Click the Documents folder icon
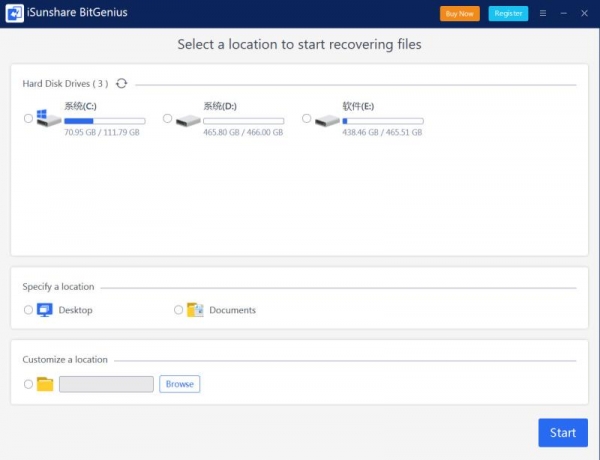 point(195,310)
